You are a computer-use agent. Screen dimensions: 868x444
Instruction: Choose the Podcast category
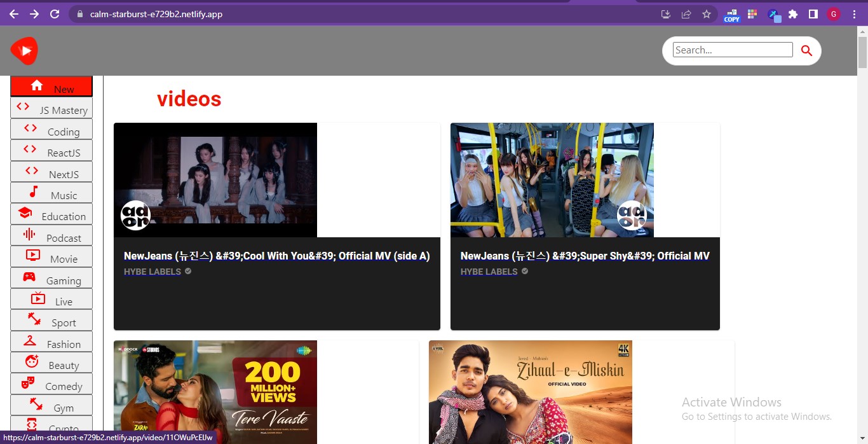tap(51, 236)
